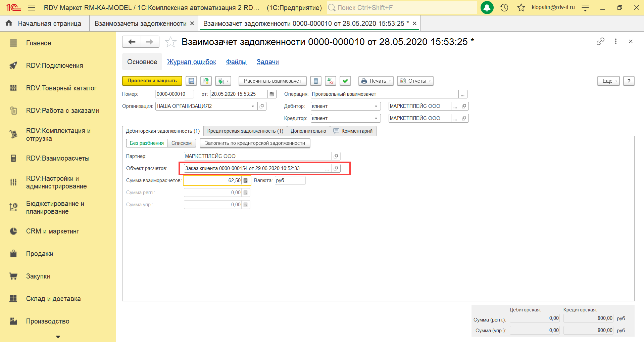
Task: Click the get link chain icon
Action: (x=600, y=41)
